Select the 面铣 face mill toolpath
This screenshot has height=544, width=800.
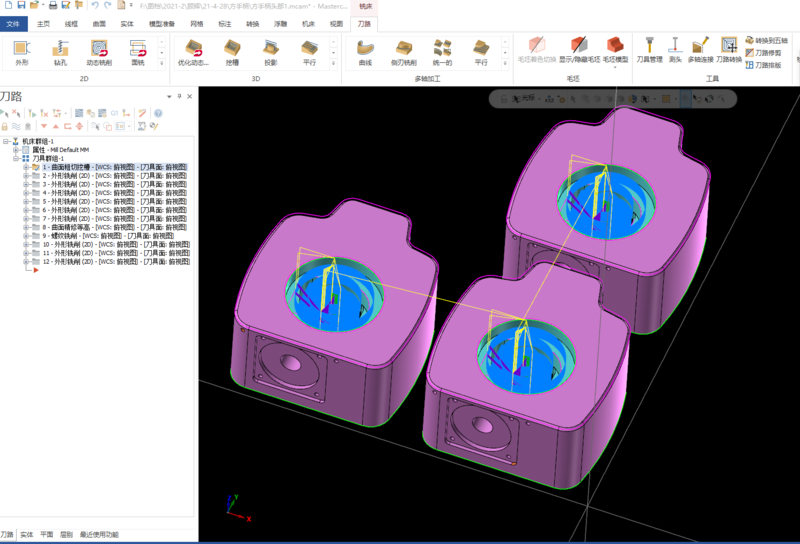[138, 53]
